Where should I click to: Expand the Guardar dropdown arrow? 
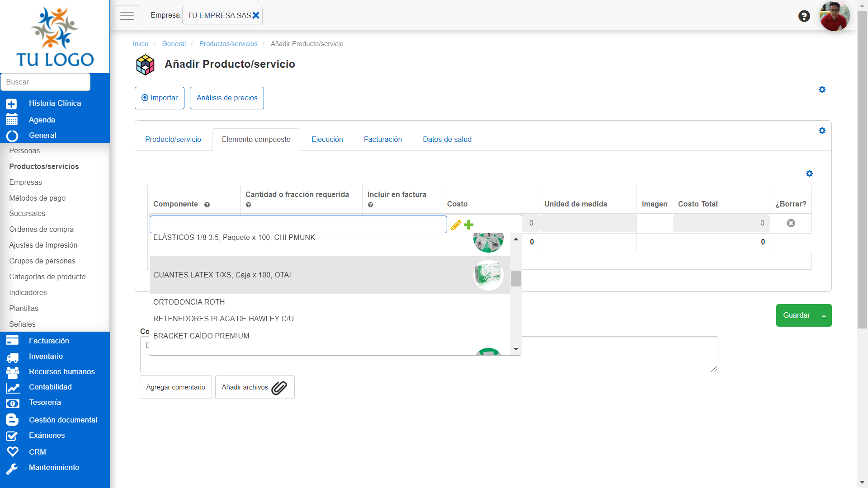click(824, 316)
